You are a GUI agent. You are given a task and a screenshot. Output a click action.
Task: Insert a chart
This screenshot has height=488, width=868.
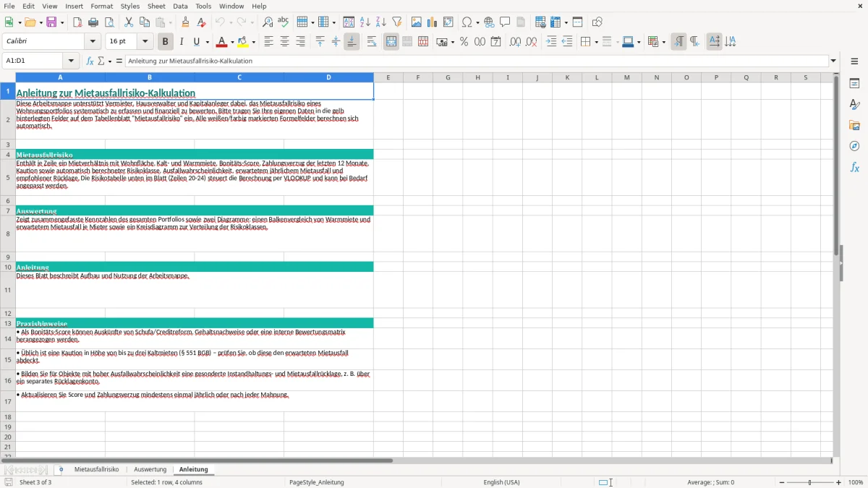click(433, 22)
